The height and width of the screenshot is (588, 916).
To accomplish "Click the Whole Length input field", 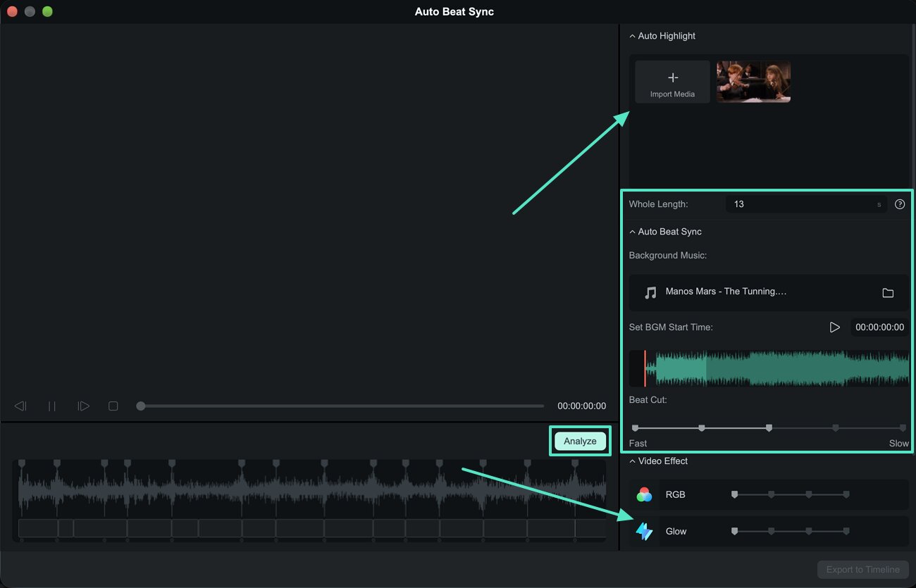I will click(806, 204).
